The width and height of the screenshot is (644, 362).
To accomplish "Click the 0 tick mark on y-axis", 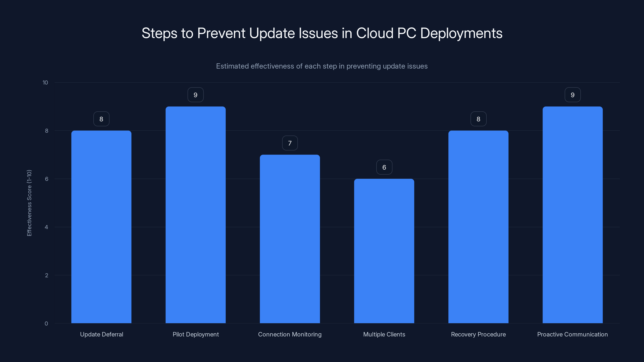I will pyautogui.click(x=46, y=323).
